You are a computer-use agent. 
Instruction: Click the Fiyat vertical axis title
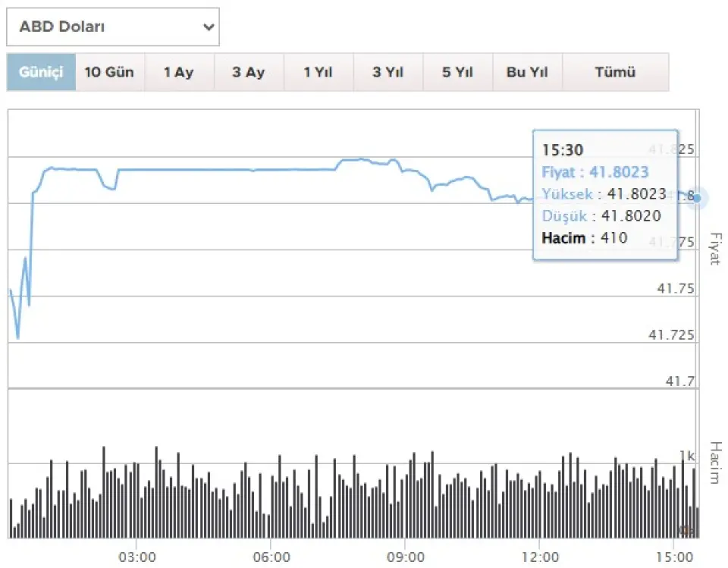tap(714, 249)
